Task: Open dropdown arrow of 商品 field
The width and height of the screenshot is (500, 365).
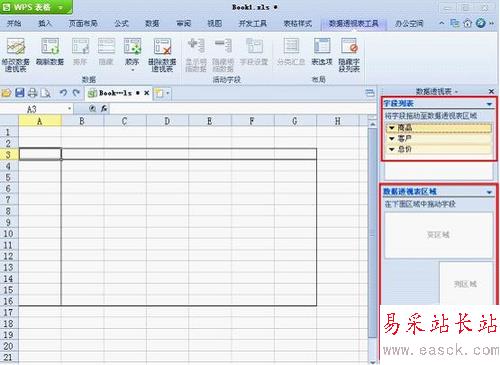Action: 392,128
